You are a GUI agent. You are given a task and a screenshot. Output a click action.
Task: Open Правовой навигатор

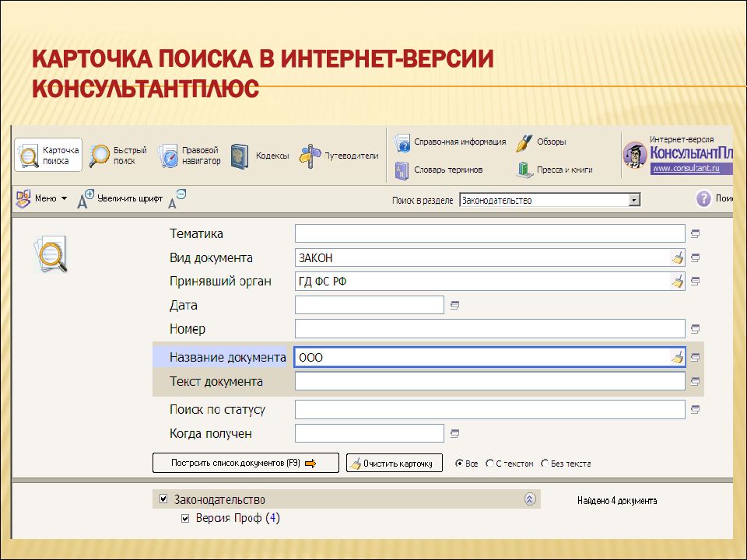pos(189,156)
